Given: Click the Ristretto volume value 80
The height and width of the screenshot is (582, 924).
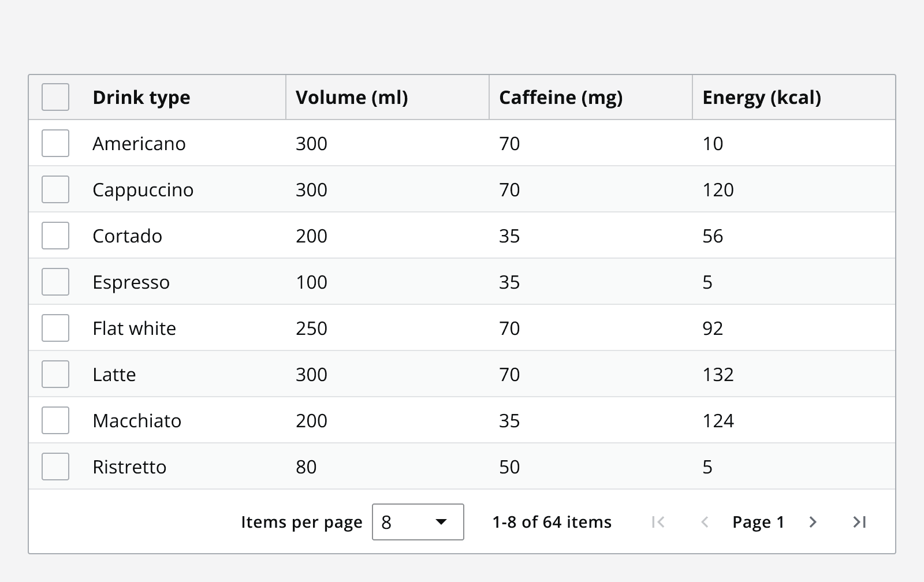Looking at the screenshot, I should point(306,467).
